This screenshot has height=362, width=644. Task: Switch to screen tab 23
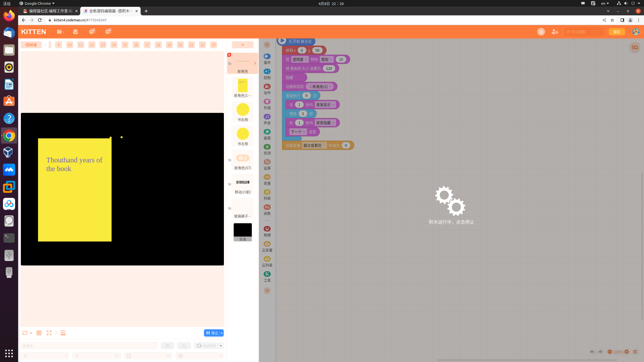click(214, 45)
